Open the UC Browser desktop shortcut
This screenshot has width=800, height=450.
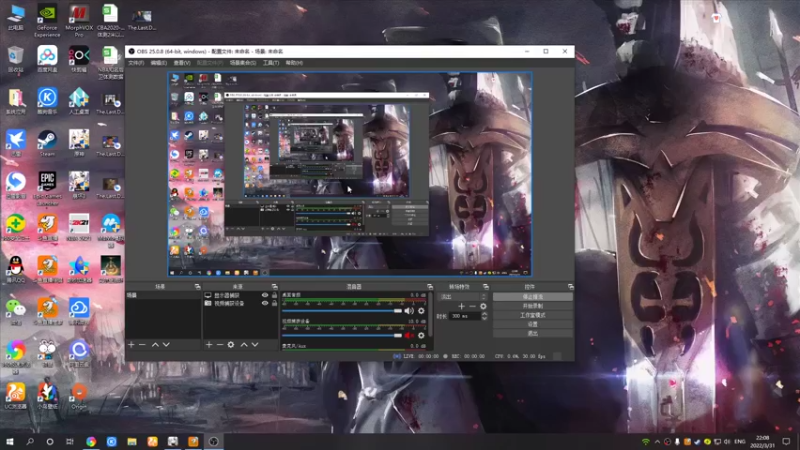pos(16,396)
